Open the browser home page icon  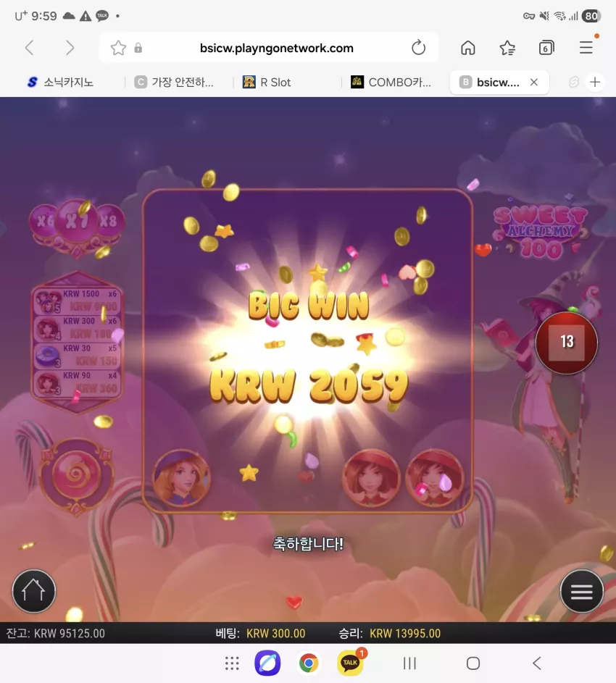467,48
